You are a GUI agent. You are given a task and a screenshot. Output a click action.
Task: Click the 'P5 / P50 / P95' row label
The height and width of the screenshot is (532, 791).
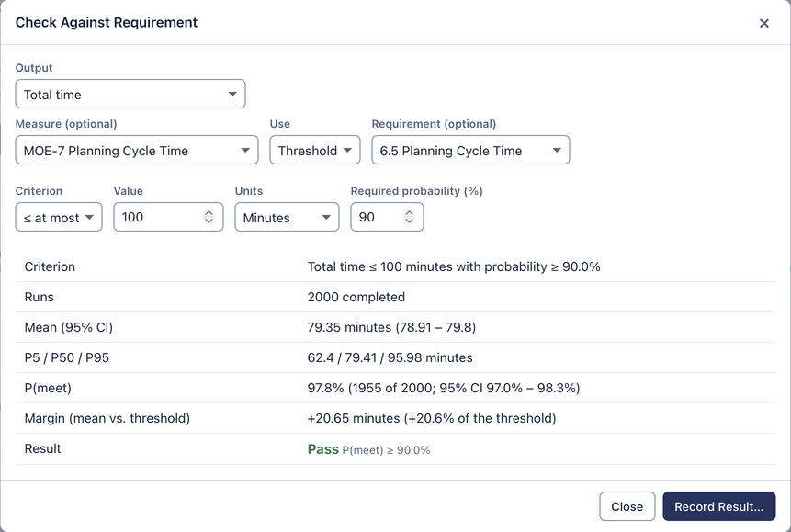click(x=66, y=357)
